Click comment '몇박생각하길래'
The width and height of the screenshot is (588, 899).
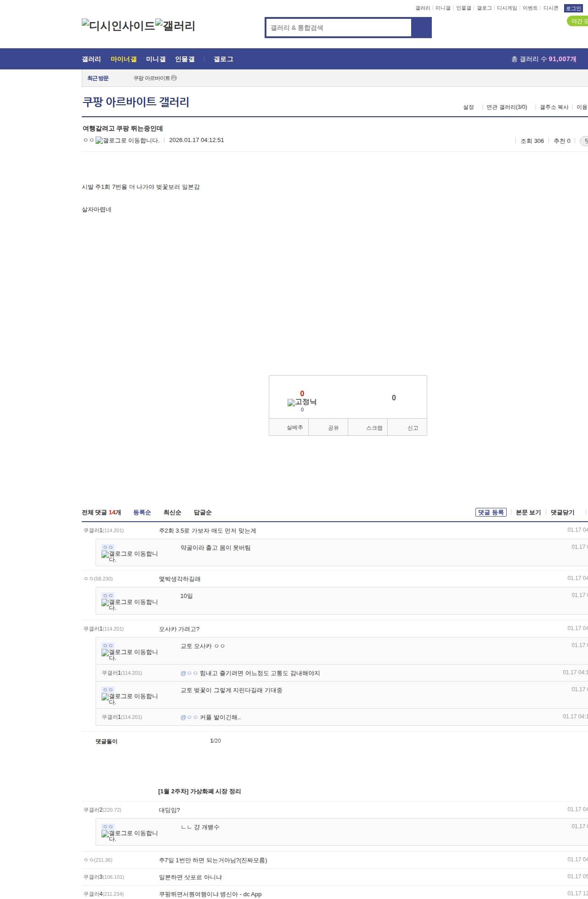click(180, 579)
